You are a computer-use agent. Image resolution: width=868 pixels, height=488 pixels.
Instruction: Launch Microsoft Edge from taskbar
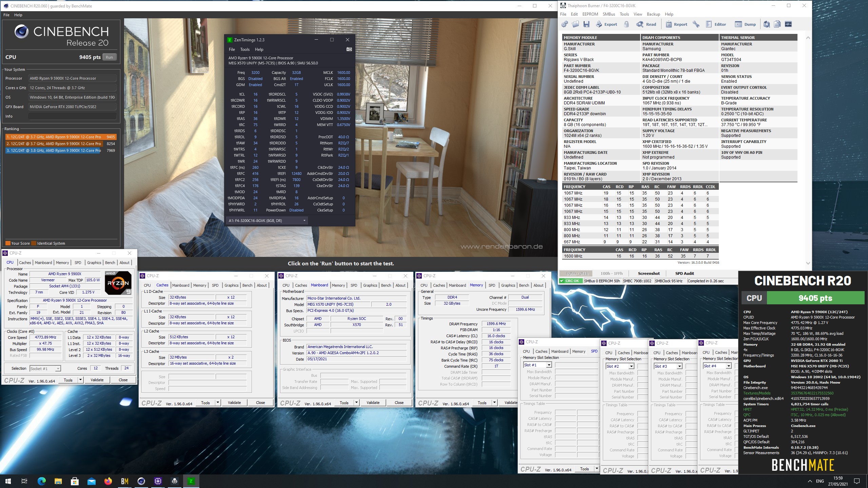coord(41,481)
